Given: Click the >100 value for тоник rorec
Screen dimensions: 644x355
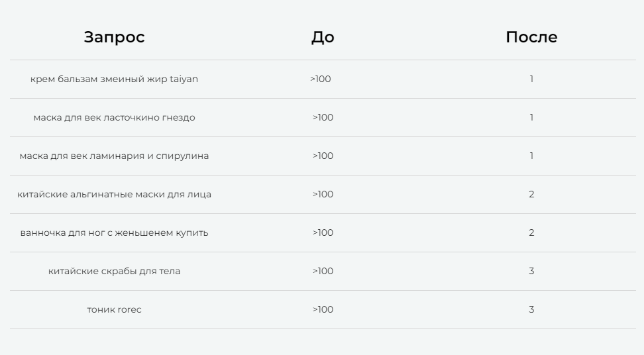Looking at the screenshot, I should click(323, 309).
